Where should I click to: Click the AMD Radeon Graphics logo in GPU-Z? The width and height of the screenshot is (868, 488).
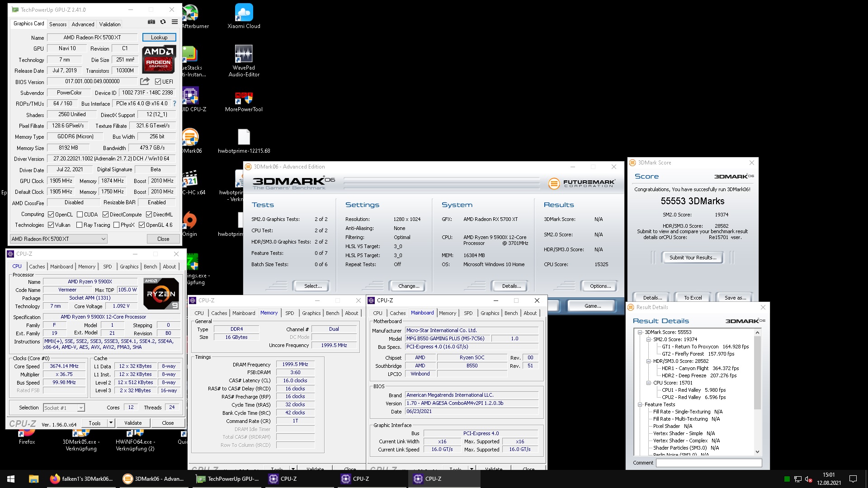click(159, 60)
